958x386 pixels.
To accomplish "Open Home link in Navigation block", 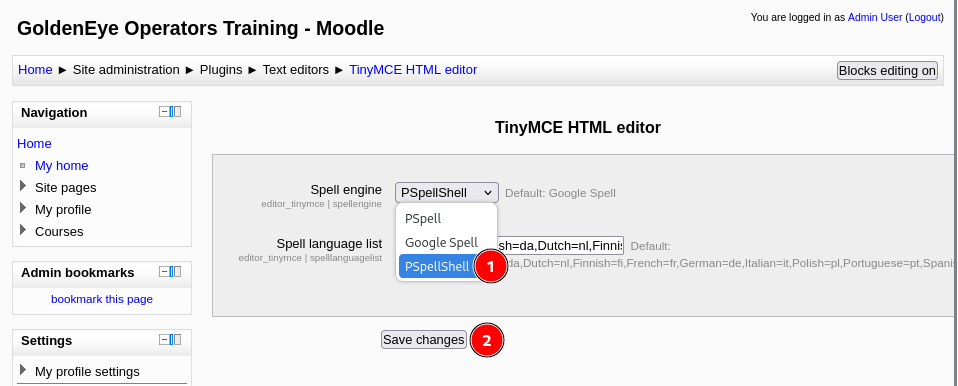I will [x=34, y=144].
